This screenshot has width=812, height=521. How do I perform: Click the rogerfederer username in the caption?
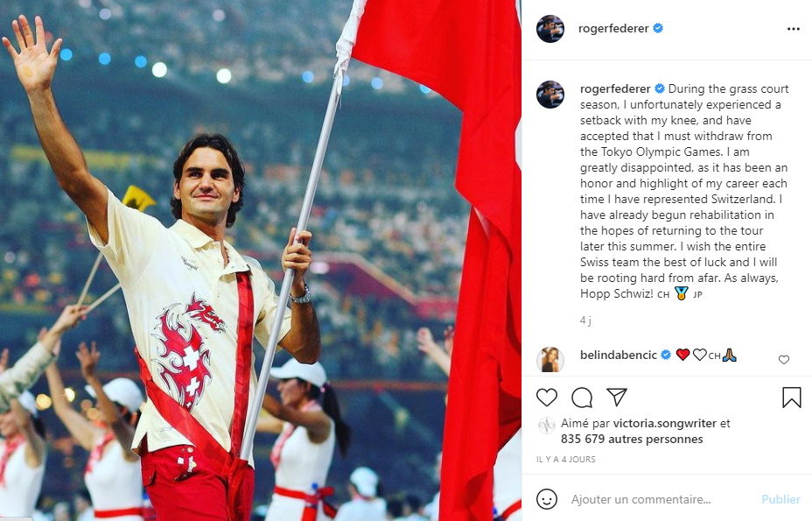[615, 88]
